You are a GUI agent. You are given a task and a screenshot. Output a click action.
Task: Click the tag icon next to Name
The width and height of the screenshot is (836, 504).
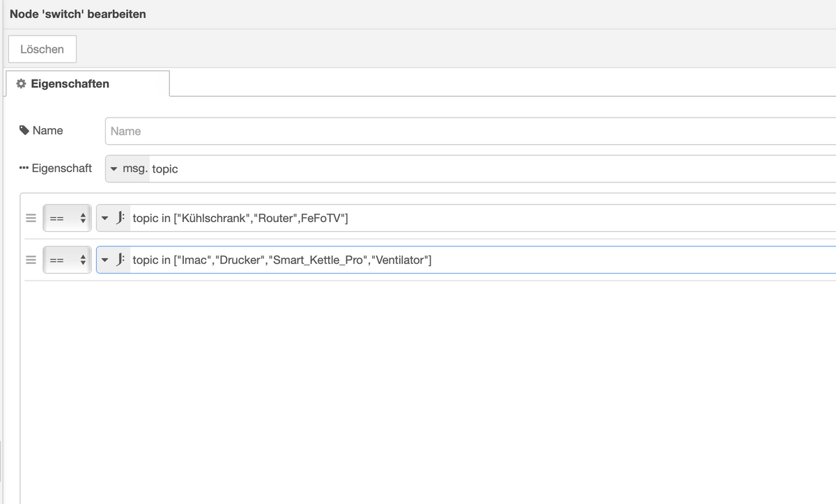point(24,130)
